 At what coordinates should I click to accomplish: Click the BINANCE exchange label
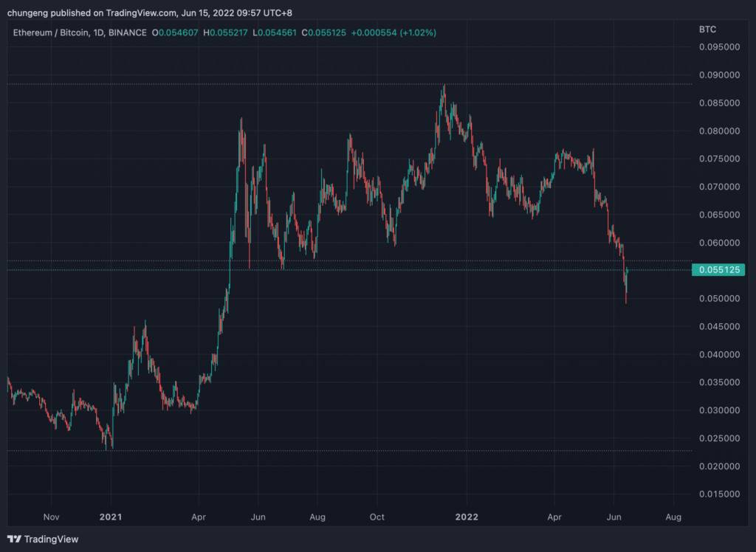click(127, 32)
